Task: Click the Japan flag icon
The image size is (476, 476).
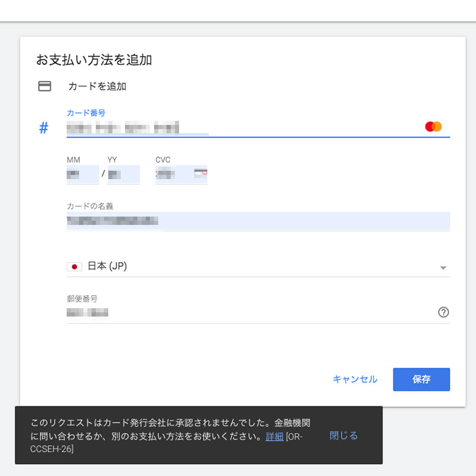Action: point(74,267)
